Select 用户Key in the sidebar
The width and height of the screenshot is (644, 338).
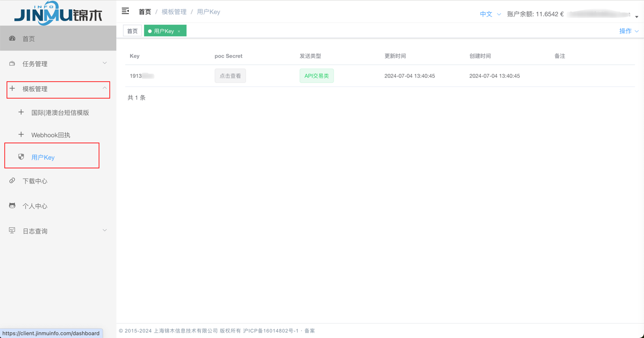point(58,157)
